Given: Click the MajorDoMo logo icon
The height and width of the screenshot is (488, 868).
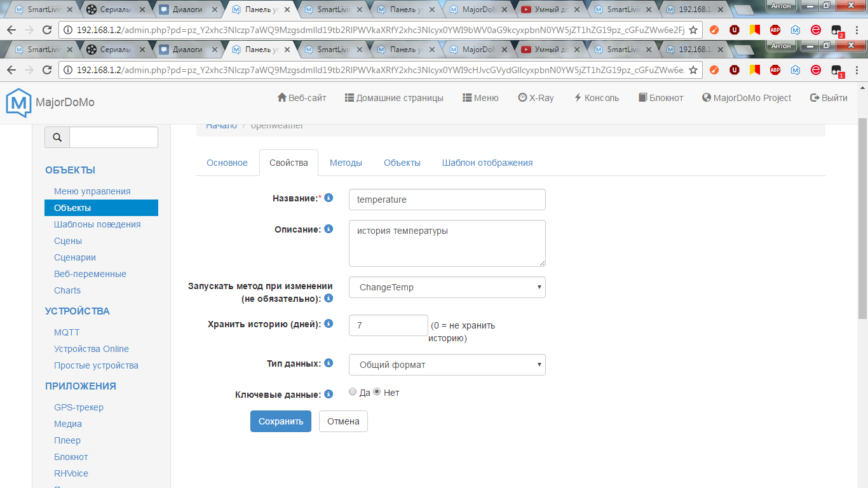Looking at the screenshot, I should click(18, 102).
